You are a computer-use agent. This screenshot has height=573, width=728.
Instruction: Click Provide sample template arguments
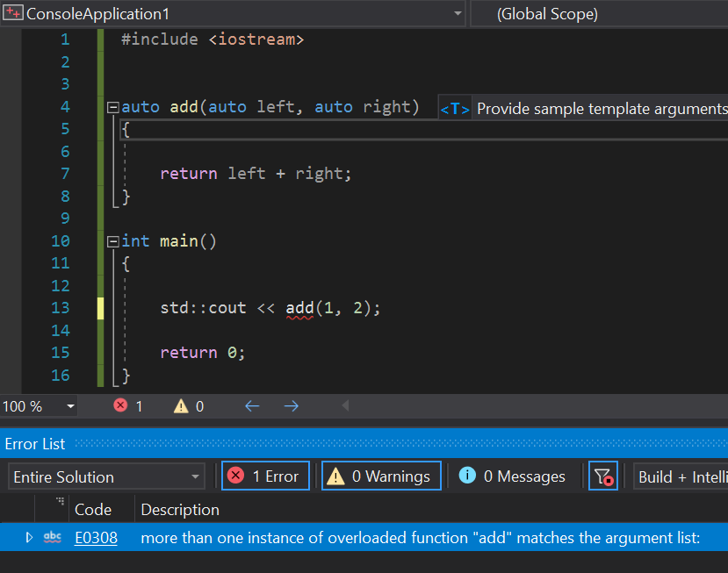(602, 109)
